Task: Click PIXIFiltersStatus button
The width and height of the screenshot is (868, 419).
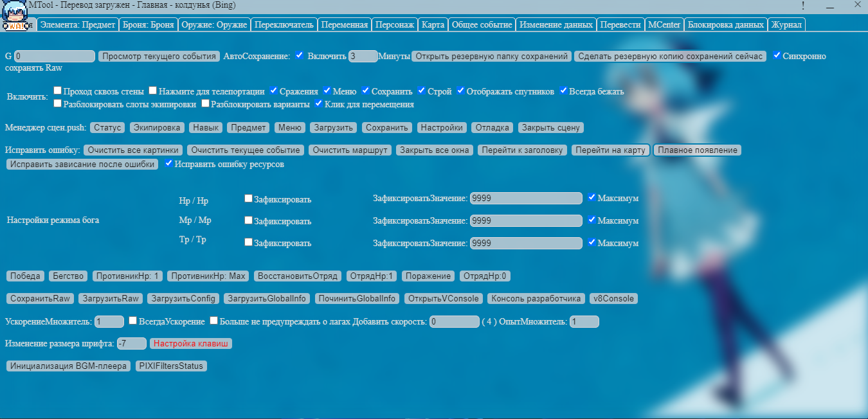Action: 171,366
